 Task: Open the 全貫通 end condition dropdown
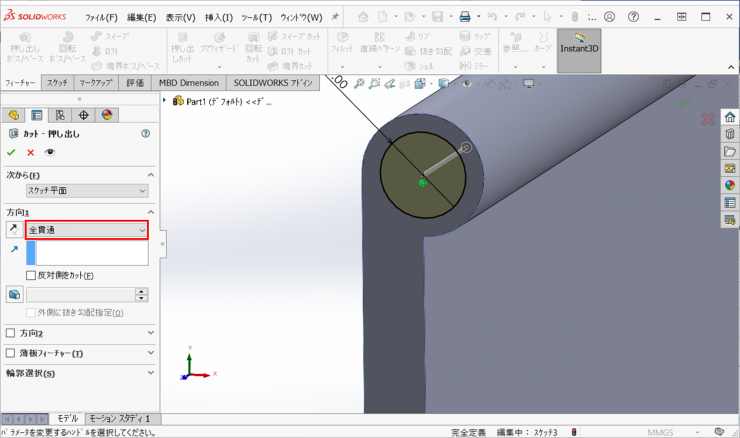pyautogui.click(x=87, y=230)
